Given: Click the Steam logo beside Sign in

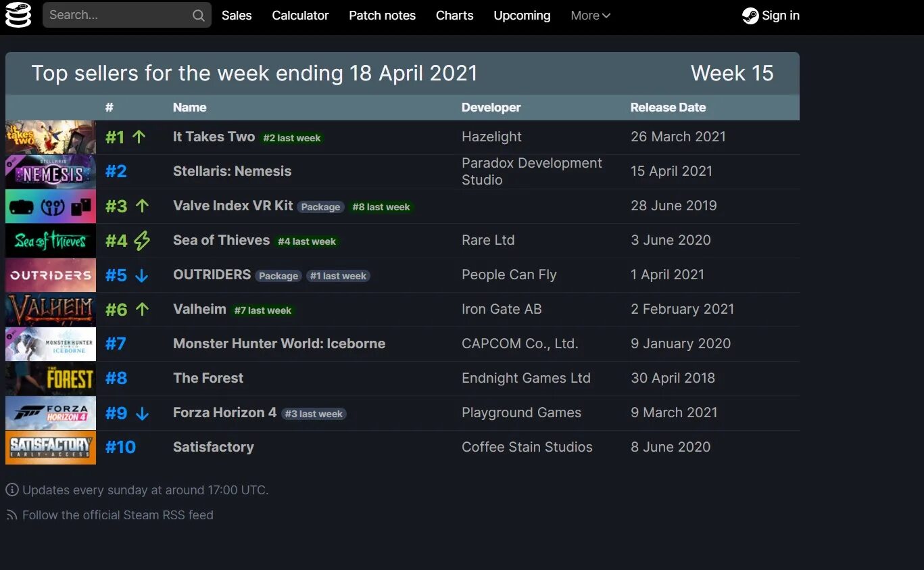Looking at the screenshot, I should click(x=750, y=16).
